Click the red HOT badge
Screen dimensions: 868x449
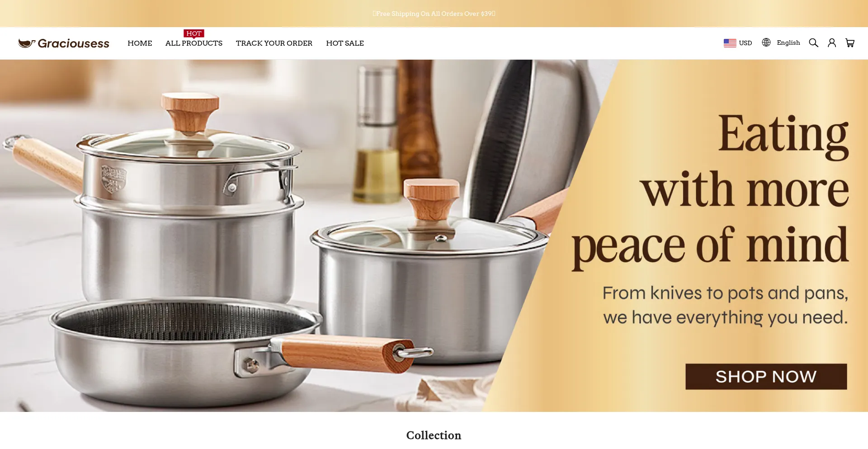tap(194, 33)
